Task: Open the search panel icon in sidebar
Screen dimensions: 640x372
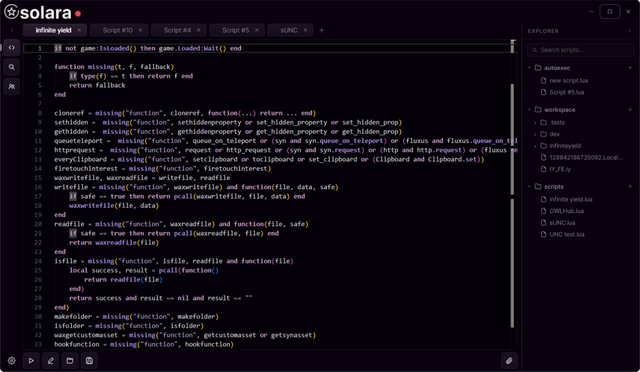Action: coord(11,67)
